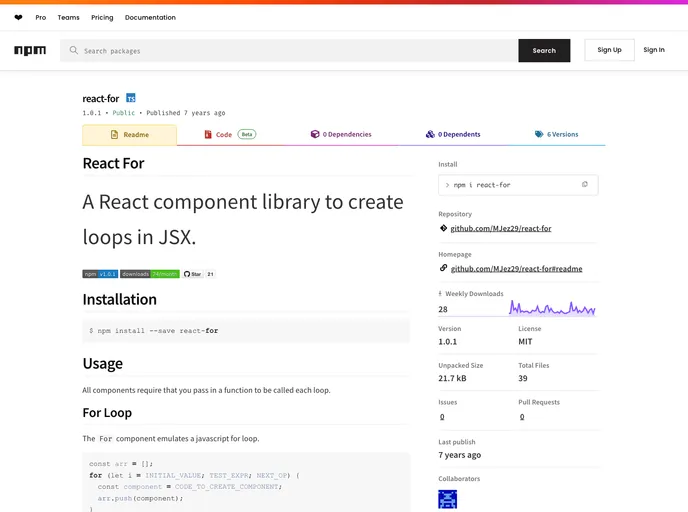Click the weekly downloads sparkline chart

point(552,308)
